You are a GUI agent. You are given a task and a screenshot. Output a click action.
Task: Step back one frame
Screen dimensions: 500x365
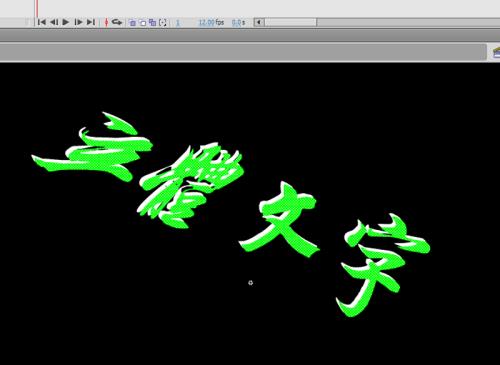coord(54,22)
